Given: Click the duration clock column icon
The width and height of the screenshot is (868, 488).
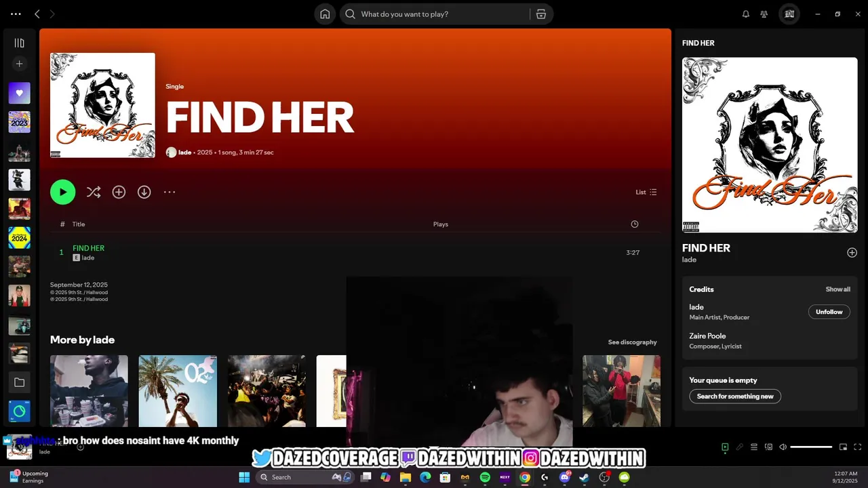Looking at the screenshot, I should [x=635, y=224].
